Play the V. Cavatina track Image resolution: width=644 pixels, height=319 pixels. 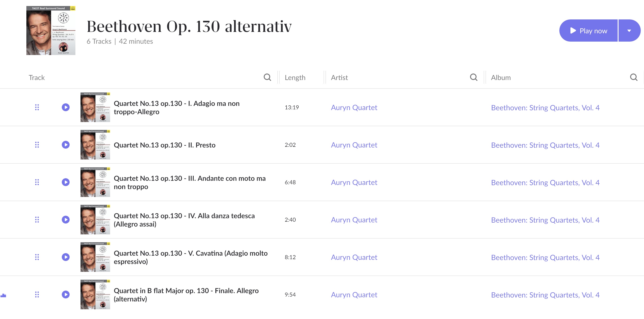(66, 257)
